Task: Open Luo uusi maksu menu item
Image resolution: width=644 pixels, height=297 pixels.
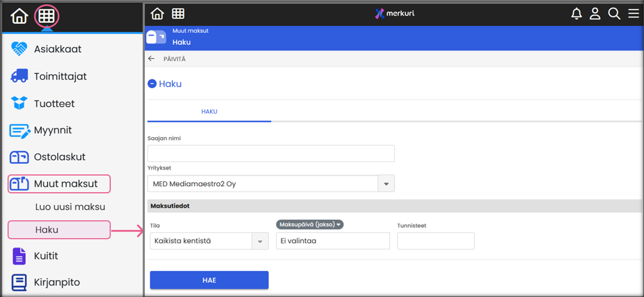Action: tap(70, 207)
